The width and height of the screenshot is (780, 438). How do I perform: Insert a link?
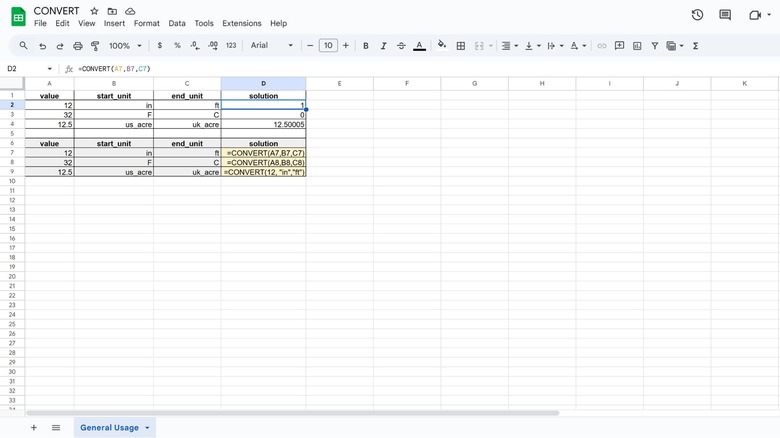[601, 46]
